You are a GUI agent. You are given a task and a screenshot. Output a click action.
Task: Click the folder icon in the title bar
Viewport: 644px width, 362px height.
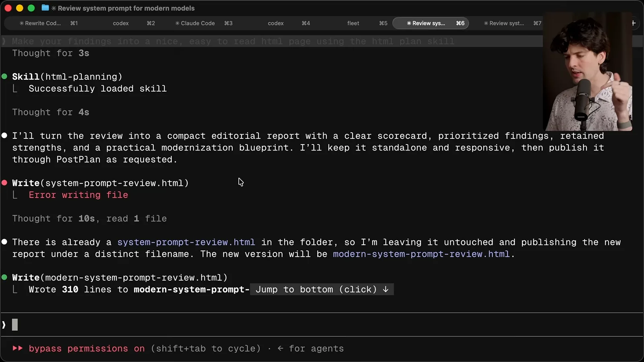45,8
